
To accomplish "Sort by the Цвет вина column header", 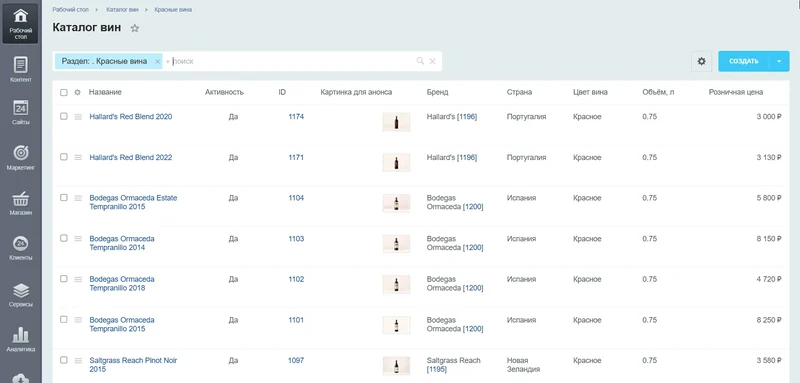I will [590, 92].
